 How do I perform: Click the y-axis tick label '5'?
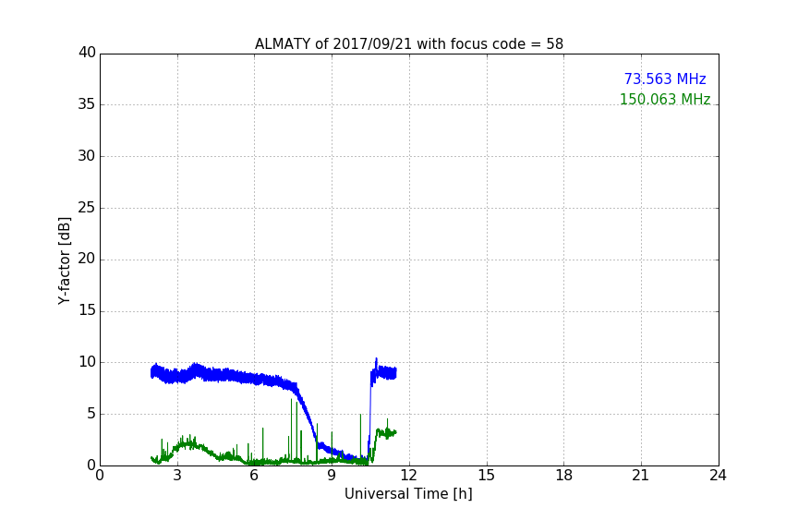pyautogui.click(x=91, y=414)
